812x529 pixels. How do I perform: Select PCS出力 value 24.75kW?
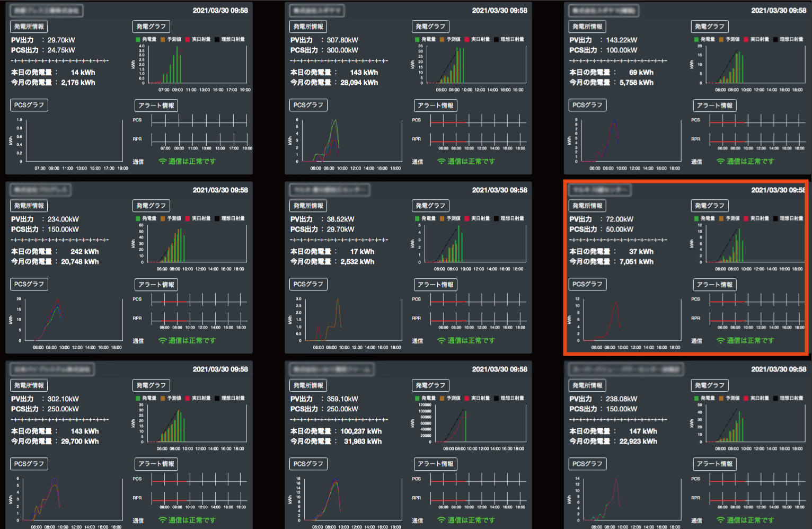coord(61,50)
